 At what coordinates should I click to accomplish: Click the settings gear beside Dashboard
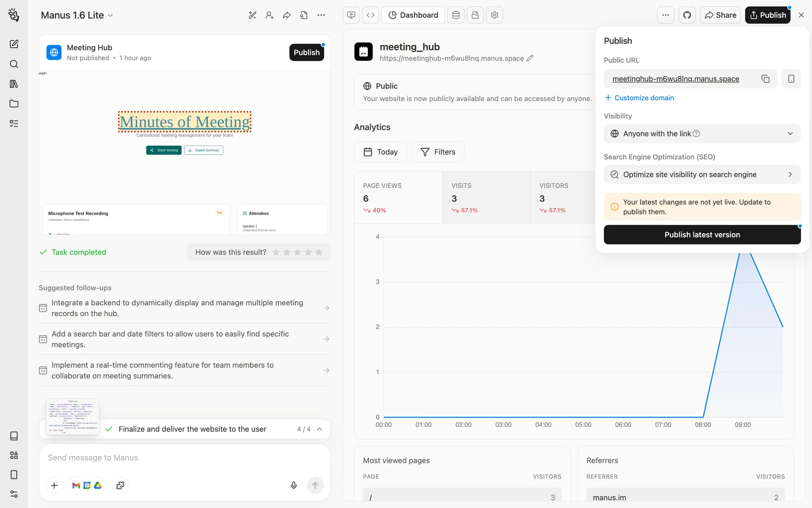click(494, 15)
